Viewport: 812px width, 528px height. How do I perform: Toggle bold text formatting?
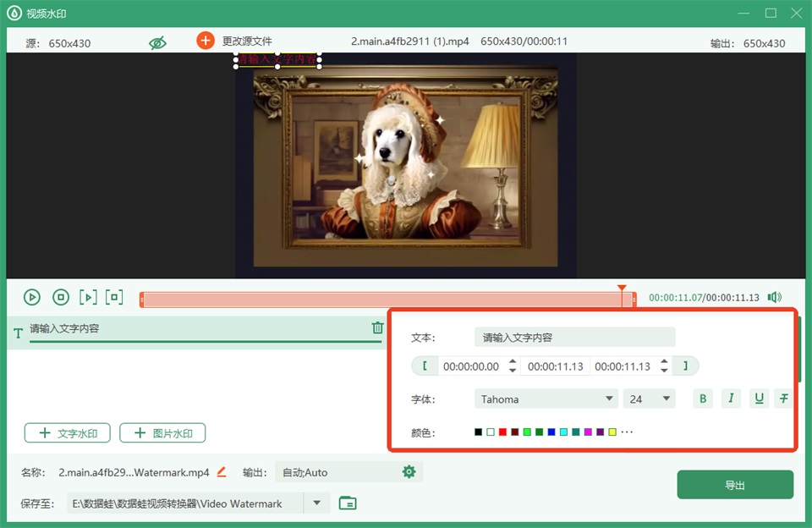pos(703,399)
